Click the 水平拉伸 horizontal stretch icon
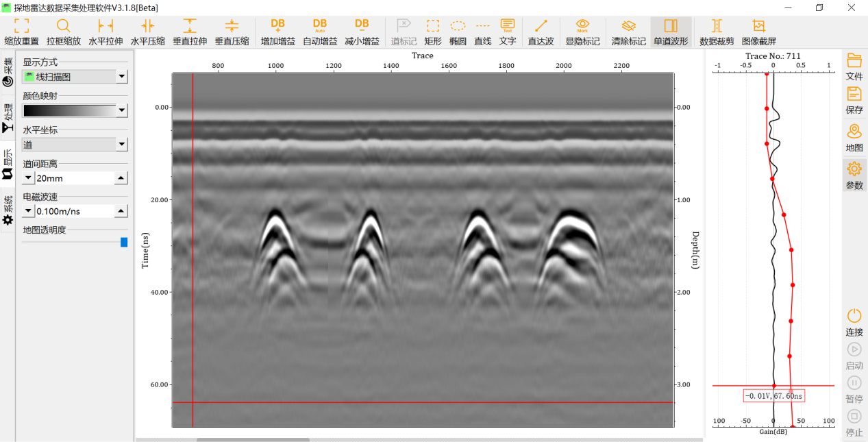Viewport: 868px width, 442px height. pos(106,32)
